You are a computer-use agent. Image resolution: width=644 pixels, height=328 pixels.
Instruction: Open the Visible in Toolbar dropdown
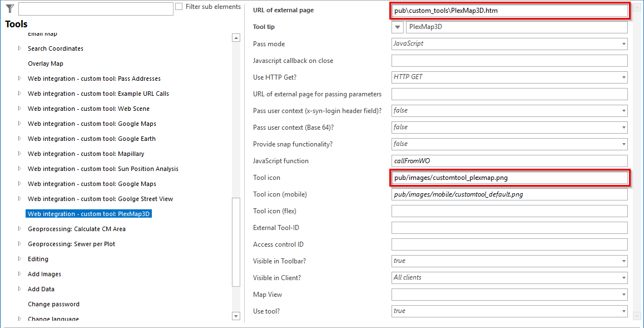pos(623,261)
